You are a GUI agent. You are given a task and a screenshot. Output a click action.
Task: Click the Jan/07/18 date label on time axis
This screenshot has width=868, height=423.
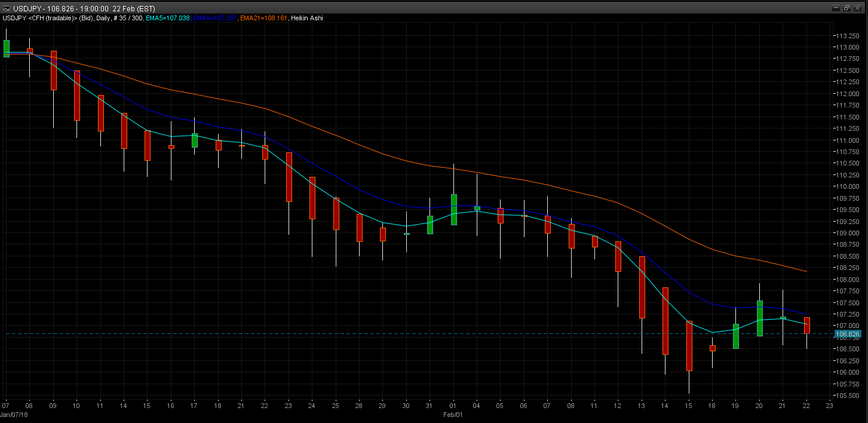[x=13, y=414]
